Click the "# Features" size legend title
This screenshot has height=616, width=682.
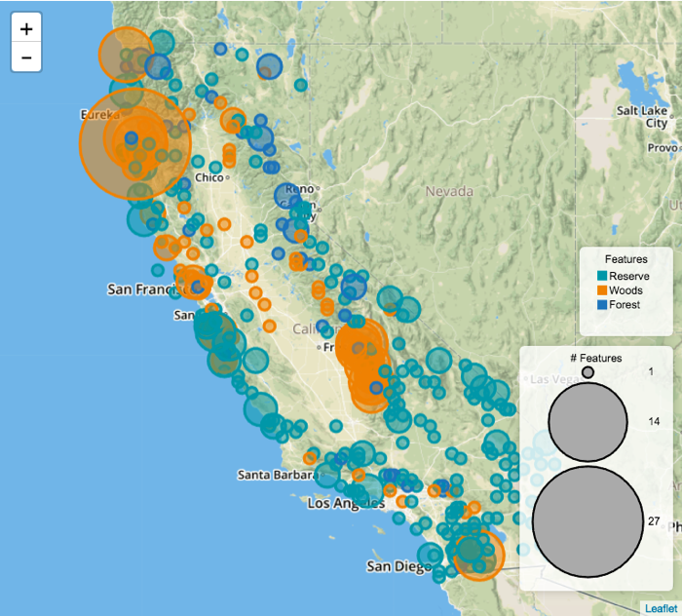595,358
